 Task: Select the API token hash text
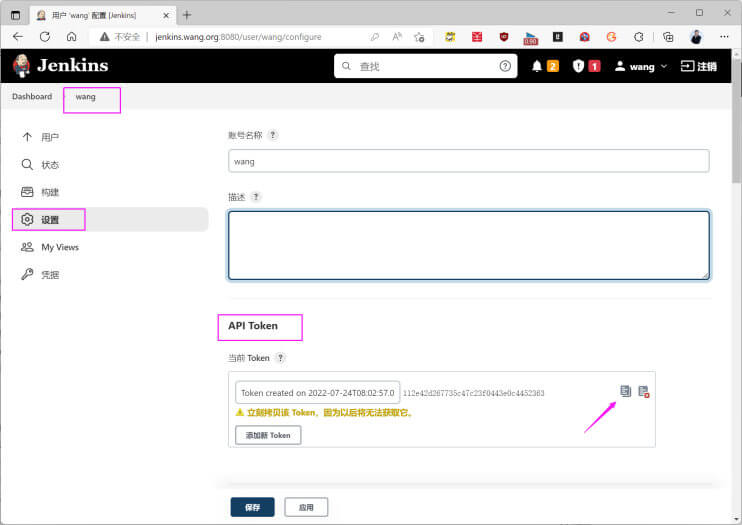tap(473, 393)
